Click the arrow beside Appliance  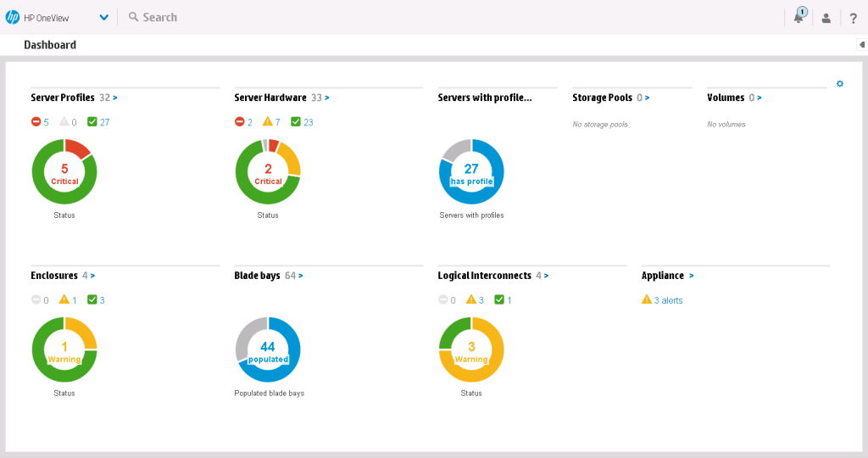[692, 276]
